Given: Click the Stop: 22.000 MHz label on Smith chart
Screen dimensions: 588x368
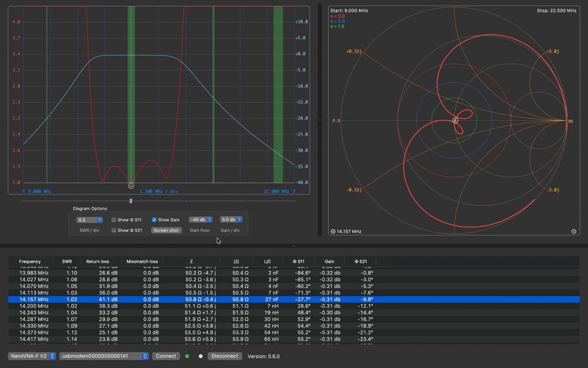Looking at the screenshot, I should [556, 11].
